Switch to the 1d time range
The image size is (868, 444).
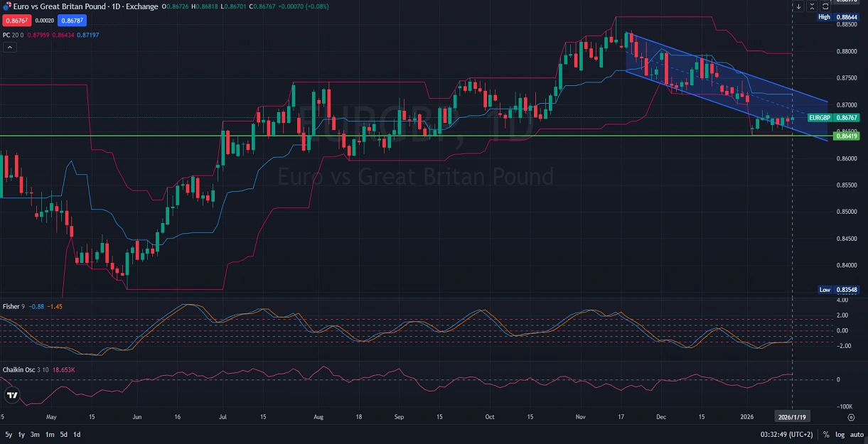pyautogui.click(x=77, y=434)
